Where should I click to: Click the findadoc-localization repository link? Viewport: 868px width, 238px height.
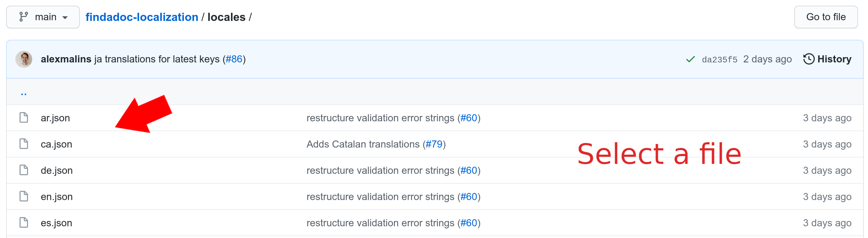142,17
